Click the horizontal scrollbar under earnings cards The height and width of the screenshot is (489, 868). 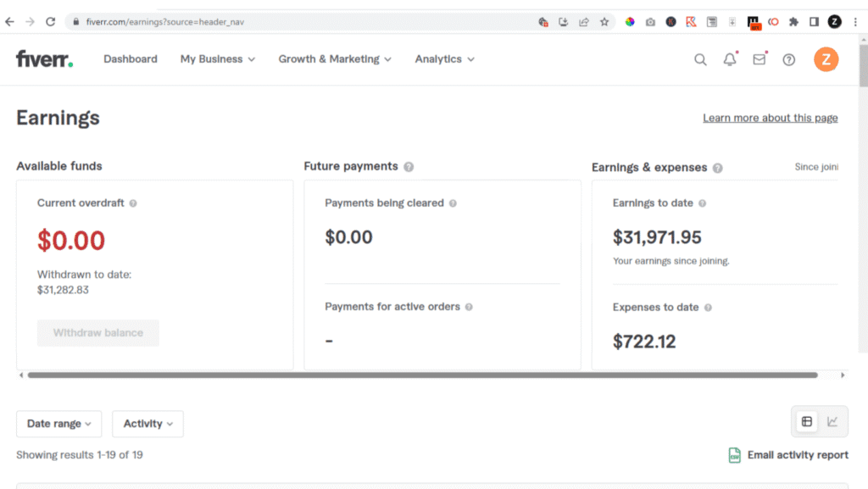[x=423, y=375]
